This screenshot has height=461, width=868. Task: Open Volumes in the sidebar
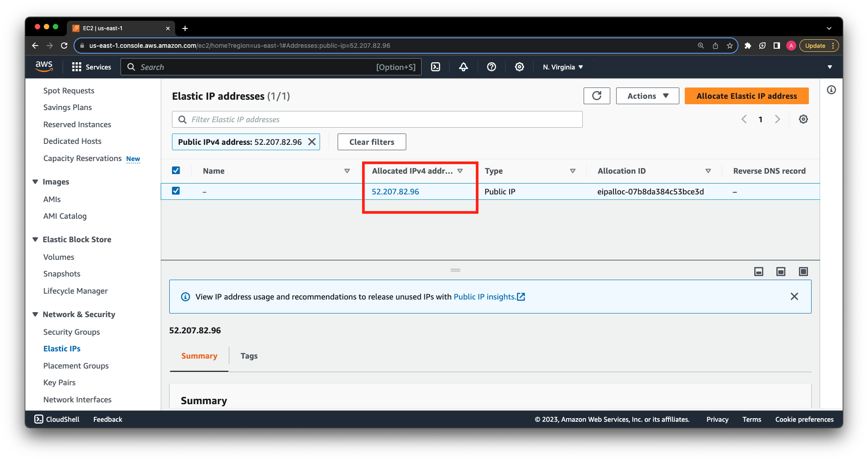click(59, 257)
